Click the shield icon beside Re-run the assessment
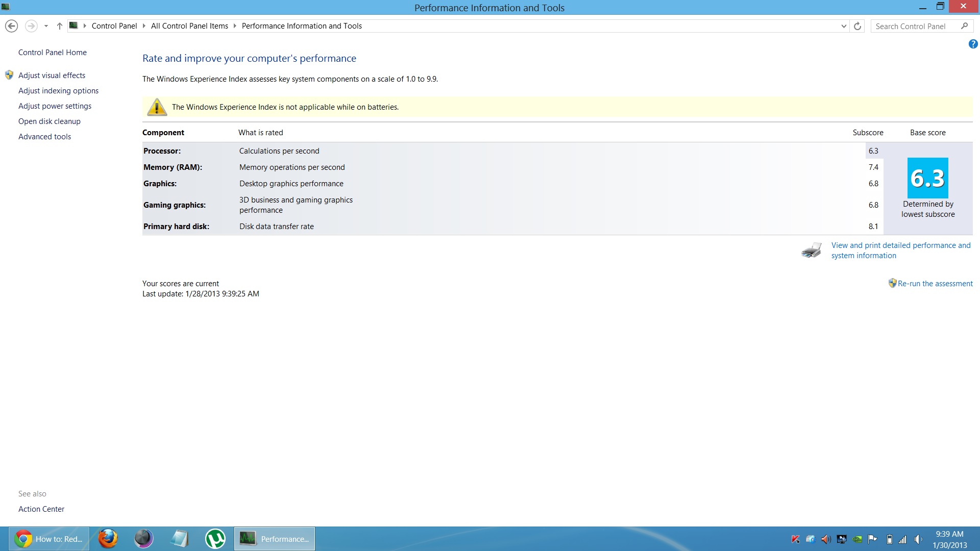 click(x=893, y=283)
